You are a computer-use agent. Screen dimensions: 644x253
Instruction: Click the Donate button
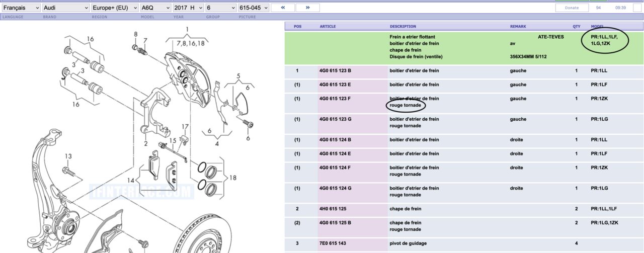[x=572, y=8]
